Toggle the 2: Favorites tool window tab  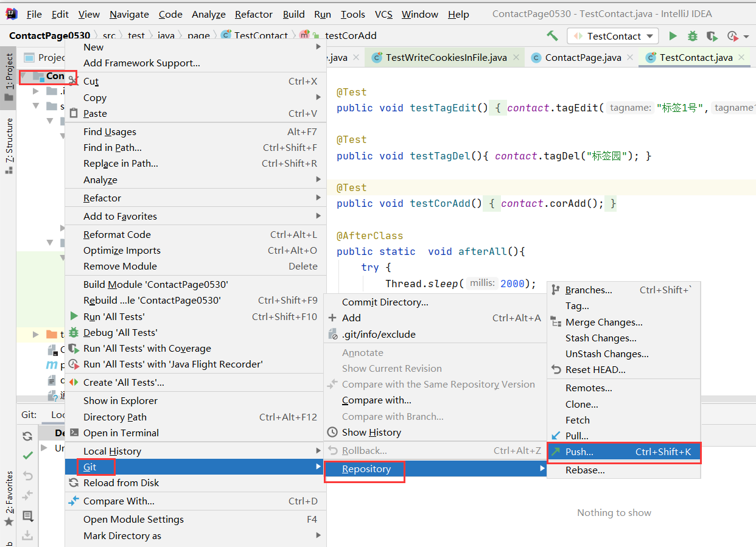[9, 498]
